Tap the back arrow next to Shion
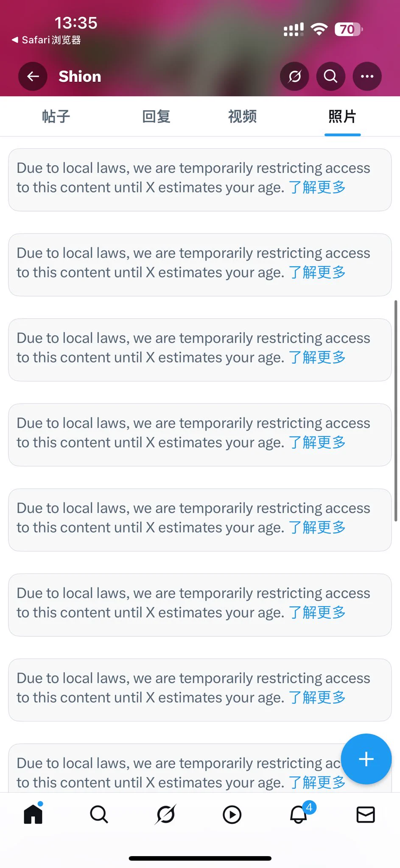 (33, 76)
